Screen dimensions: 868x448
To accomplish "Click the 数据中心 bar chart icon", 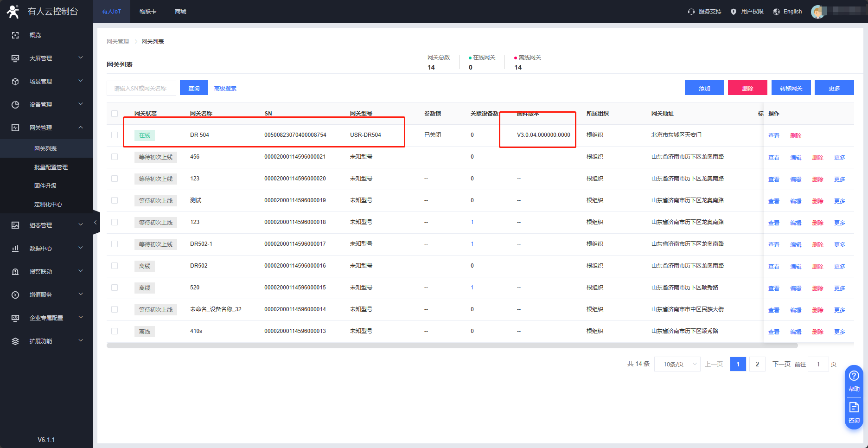I will point(15,249).
